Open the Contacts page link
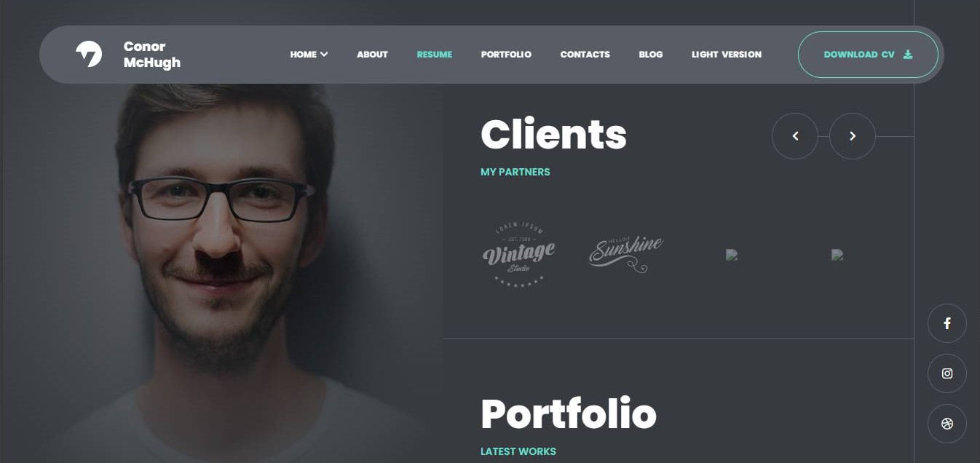Screen dimensions: 980x463 tap(585, 55)
